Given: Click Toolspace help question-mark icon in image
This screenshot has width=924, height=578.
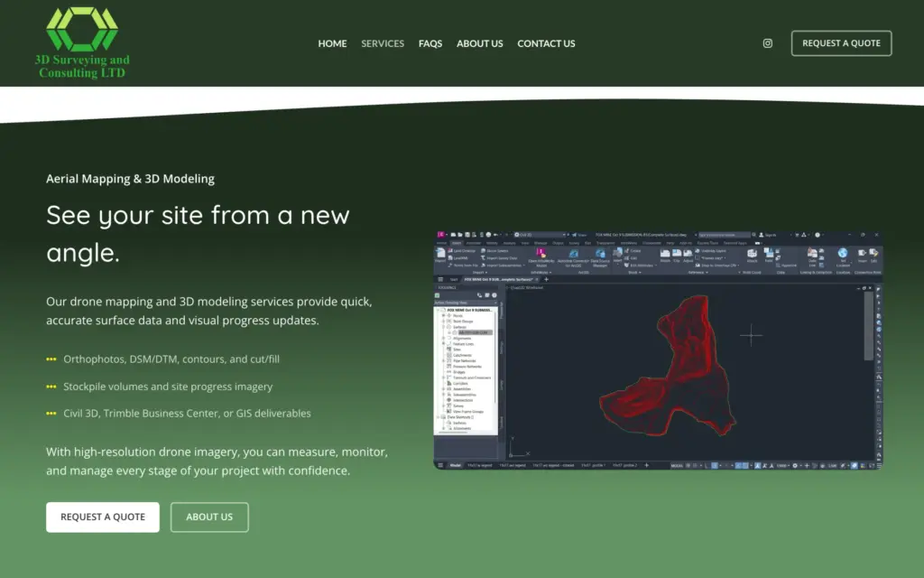Looking at the screenshot, I should click(494, 295).
